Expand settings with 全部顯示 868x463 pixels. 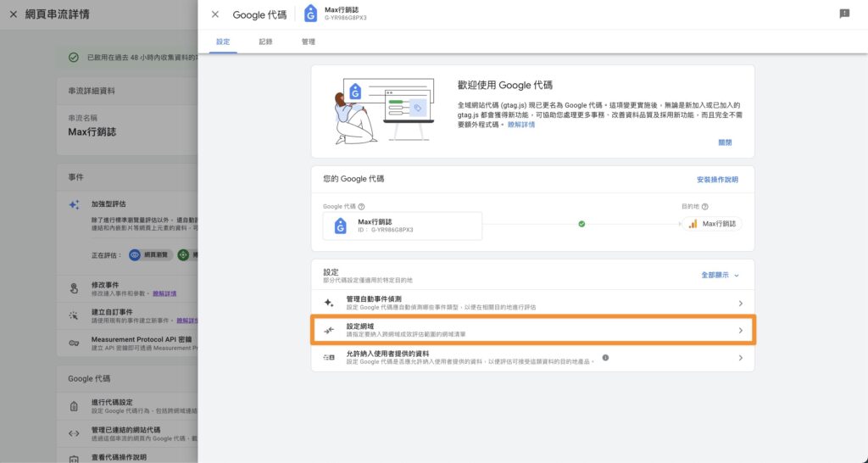coord(720,275)
